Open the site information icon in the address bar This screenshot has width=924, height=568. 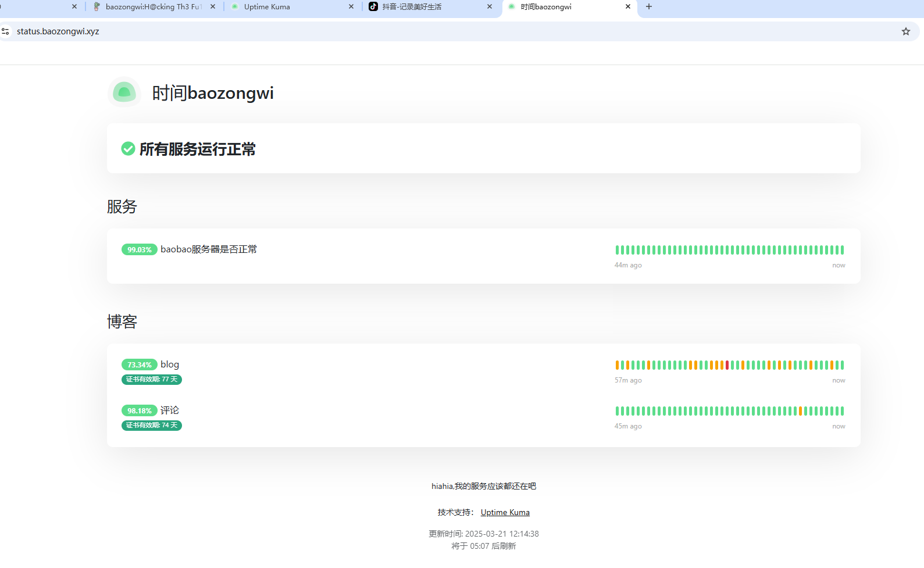tap(6, 31)
